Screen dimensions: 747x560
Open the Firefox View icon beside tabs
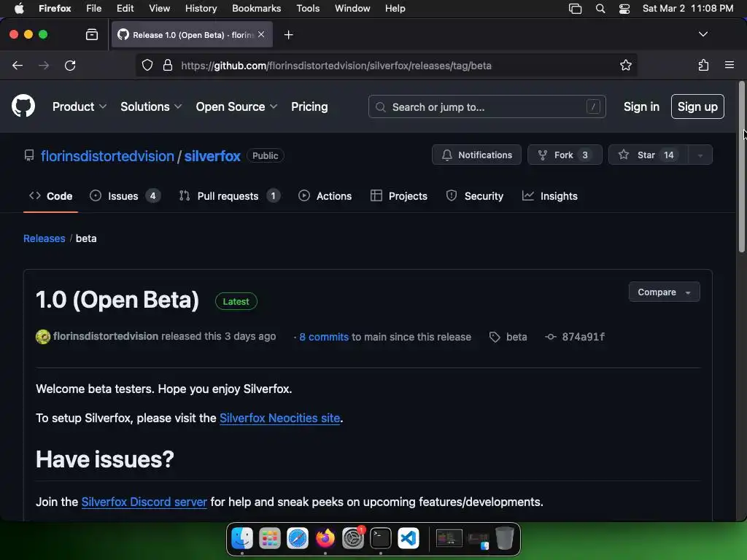tap(91, 34)
